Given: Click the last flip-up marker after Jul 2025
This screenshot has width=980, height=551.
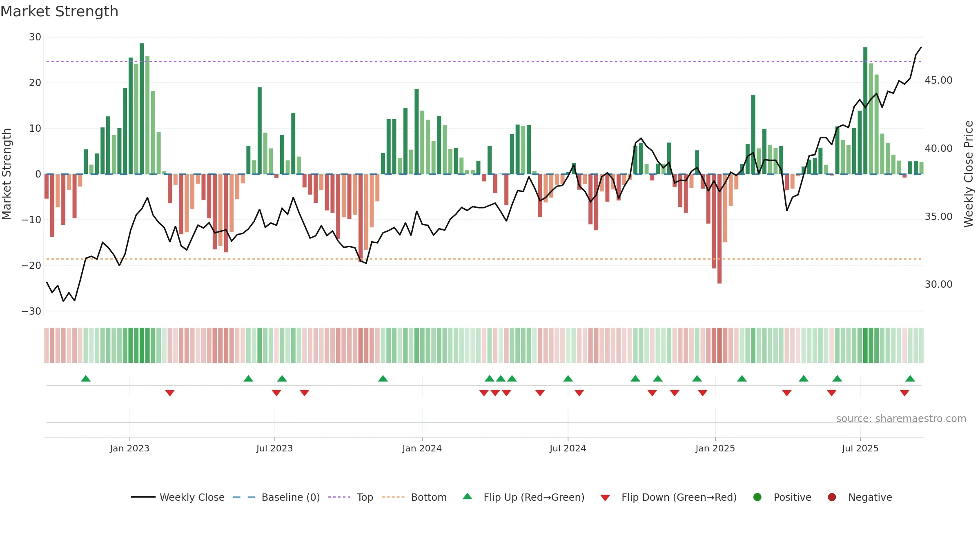Looking at the screenshot, I should (910, 378).
